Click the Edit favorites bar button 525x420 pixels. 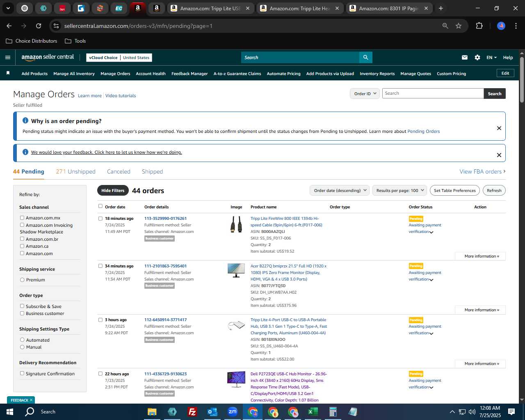coord(505,73)
